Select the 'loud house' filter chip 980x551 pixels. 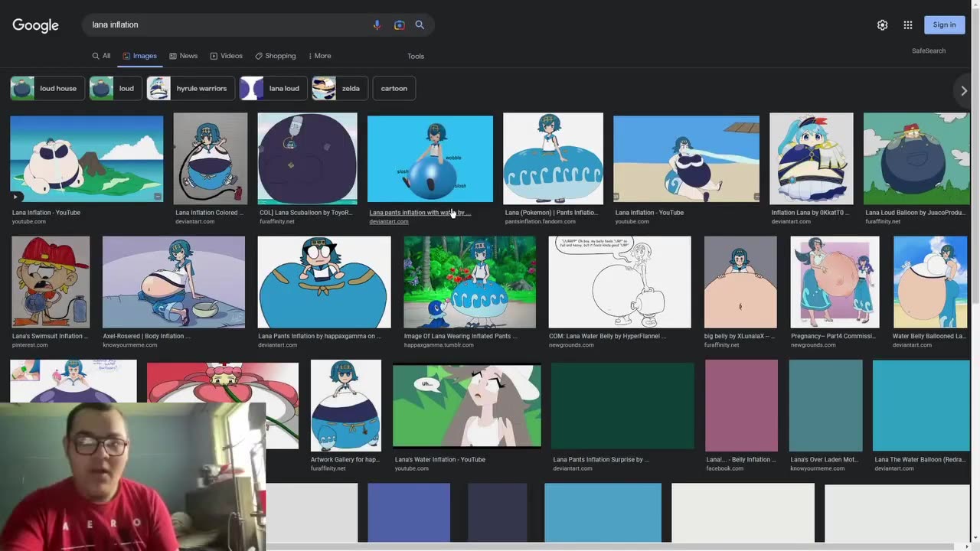click(x=47, y=88)
